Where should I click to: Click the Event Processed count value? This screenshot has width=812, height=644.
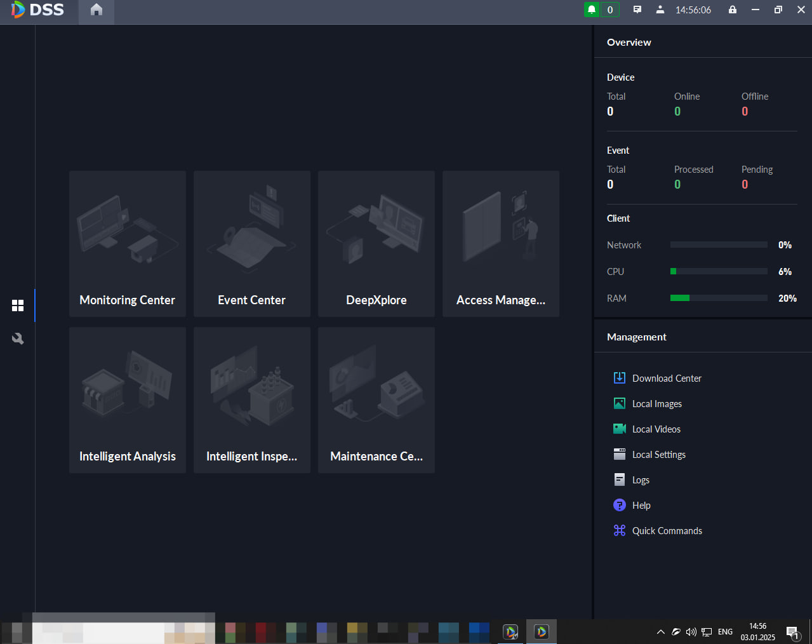[x=677, y=184]
